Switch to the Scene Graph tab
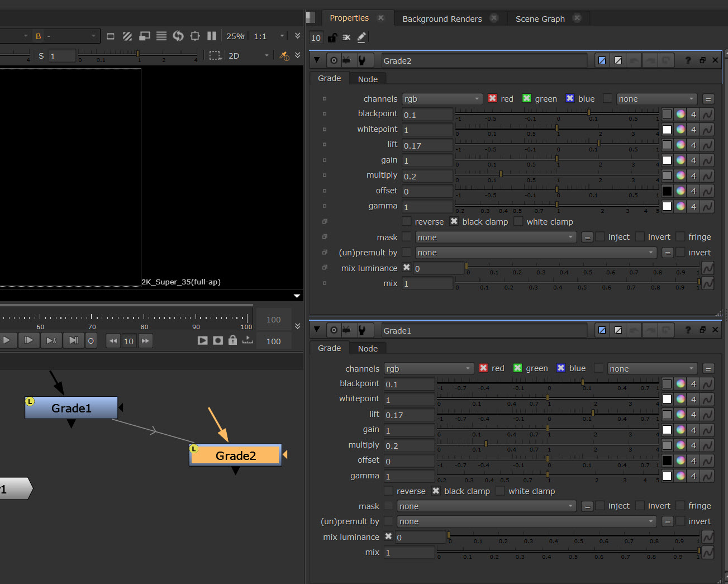This screenshot has height=584, width=728. point(540,18)
